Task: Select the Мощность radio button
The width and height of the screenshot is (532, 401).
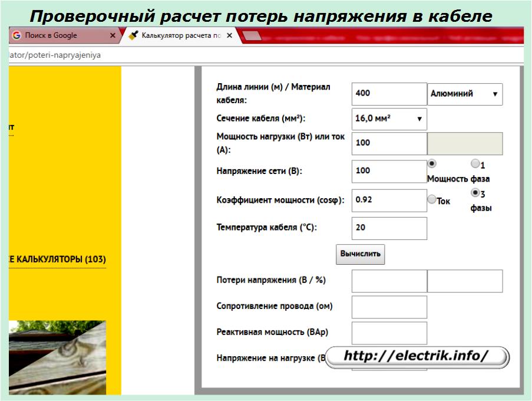Action: click(432, 165)
